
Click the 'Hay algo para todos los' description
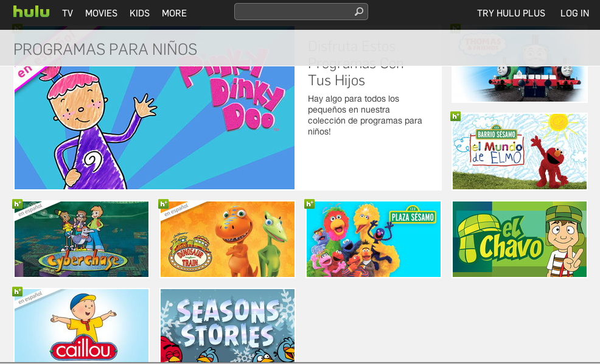353,99
